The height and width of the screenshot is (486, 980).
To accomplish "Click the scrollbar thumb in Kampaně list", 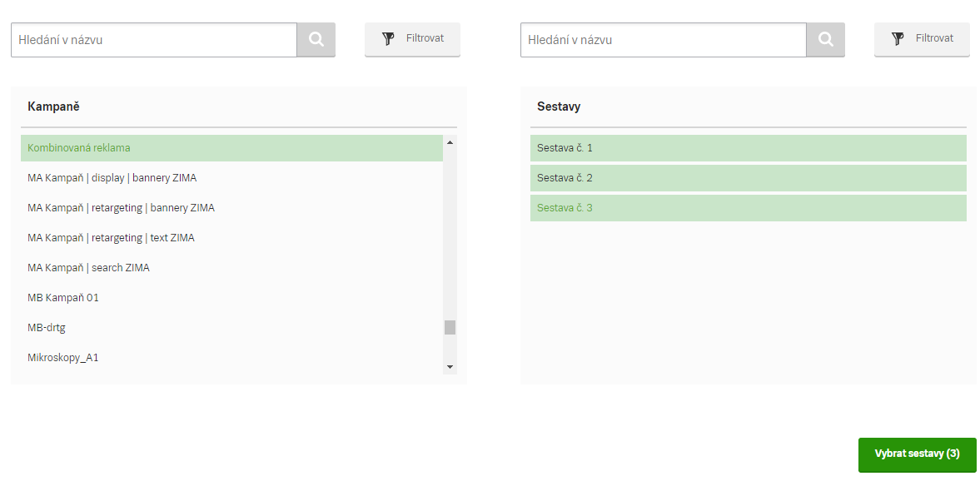I will [450, 327].
